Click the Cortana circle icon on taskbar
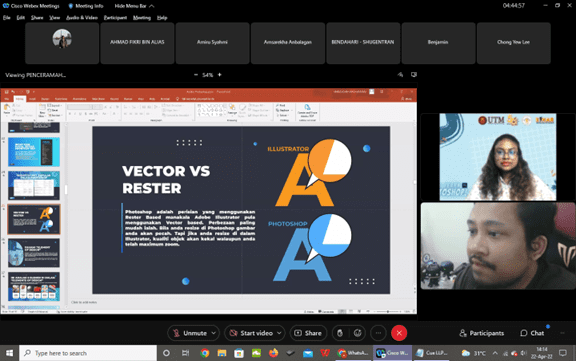Viewport: 576px width, 361px height. [166, 353]
